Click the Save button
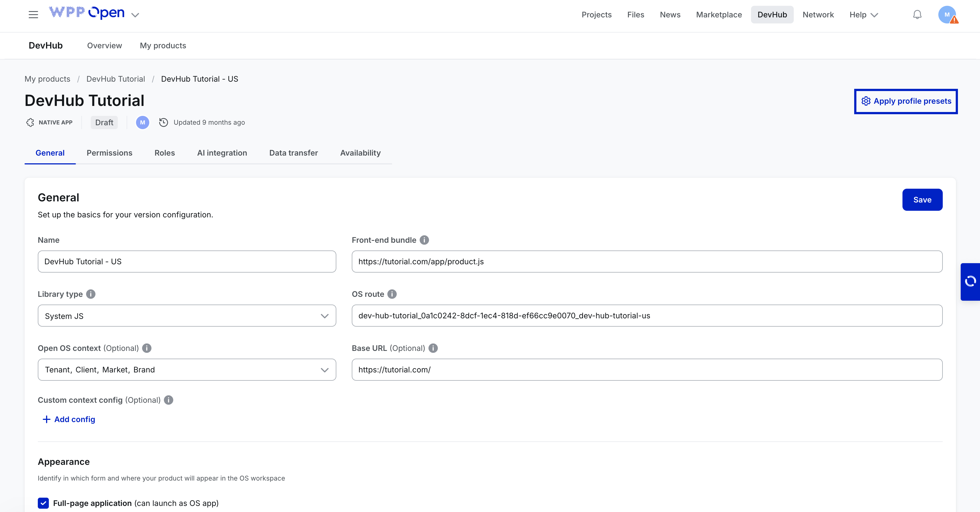Image resolution: width=980 pixels, height=512 pixels. click(x=922, y=200)
